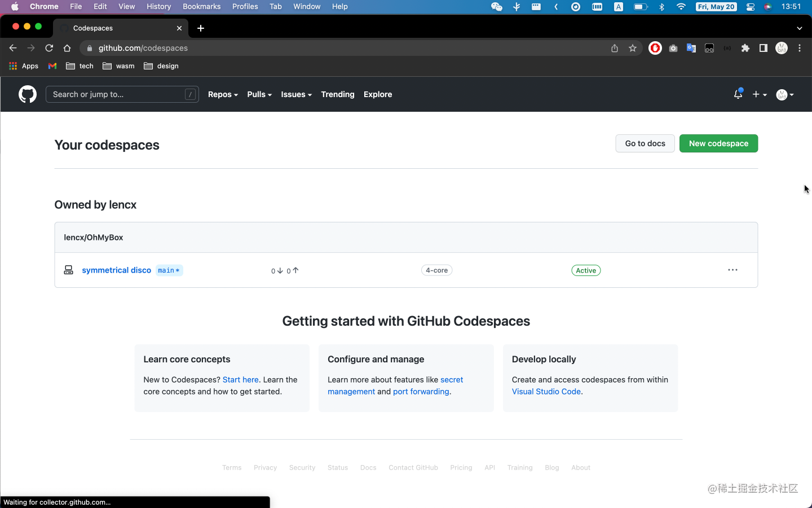Open the Visual Studio Code link
The image size is (812, 508).
tap(546, 391)
